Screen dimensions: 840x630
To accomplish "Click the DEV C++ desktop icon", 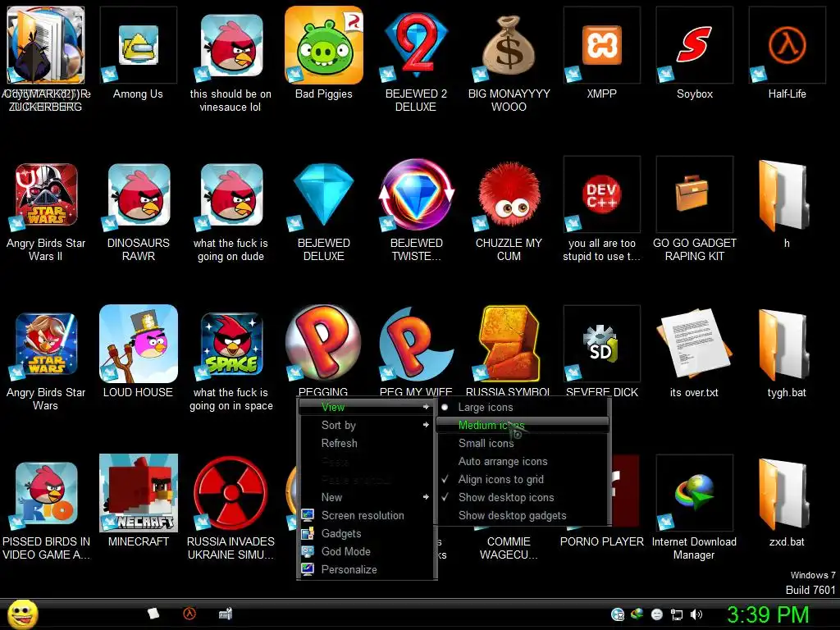I will coord(601,194).
